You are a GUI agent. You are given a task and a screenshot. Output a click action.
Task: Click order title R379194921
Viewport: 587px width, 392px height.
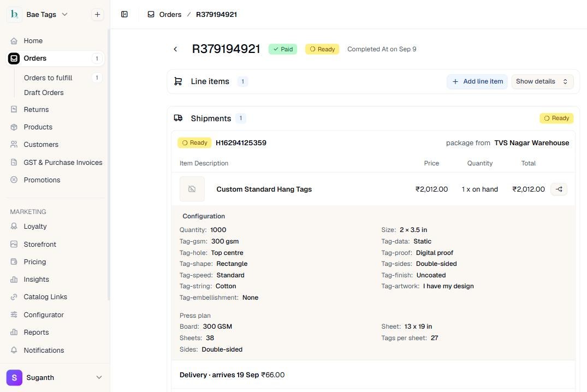(x=226, y=49)
